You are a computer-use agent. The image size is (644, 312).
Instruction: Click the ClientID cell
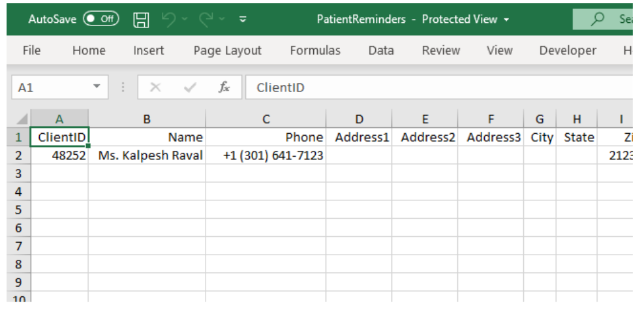coord(59,137)
